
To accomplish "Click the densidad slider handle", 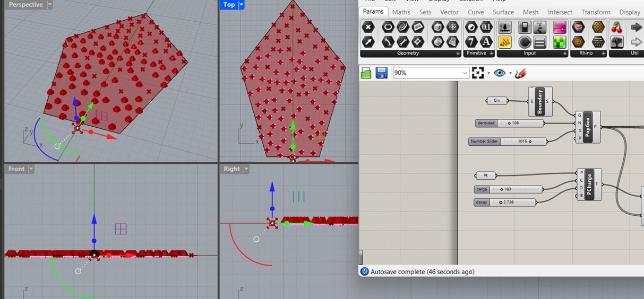I will (509, 123).
